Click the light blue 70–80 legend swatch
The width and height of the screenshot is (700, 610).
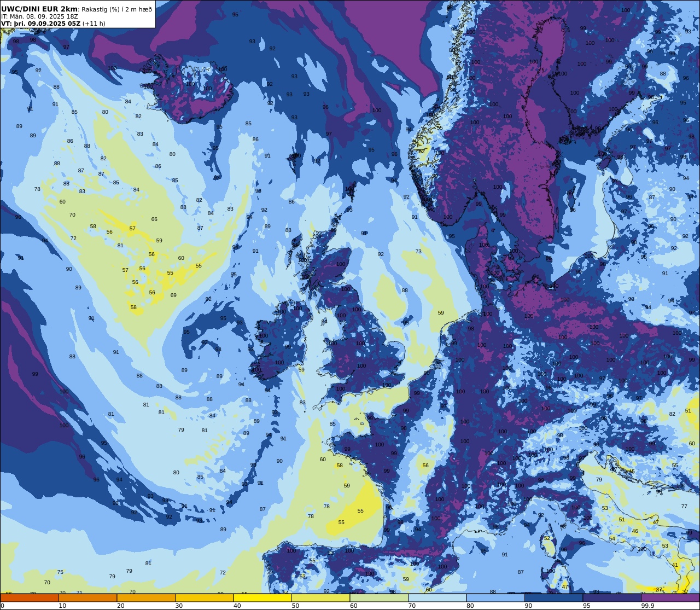[x=437, y=598]
